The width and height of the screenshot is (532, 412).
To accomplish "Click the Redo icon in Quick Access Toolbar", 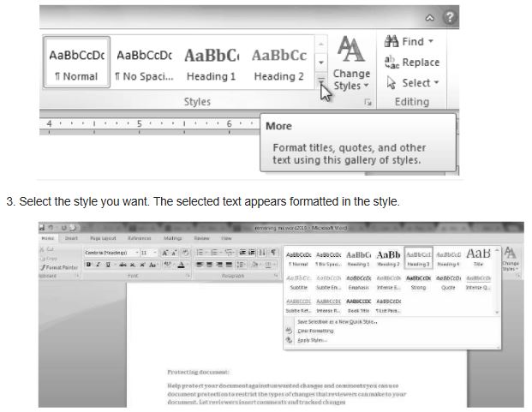I will (x=63, y=227).
